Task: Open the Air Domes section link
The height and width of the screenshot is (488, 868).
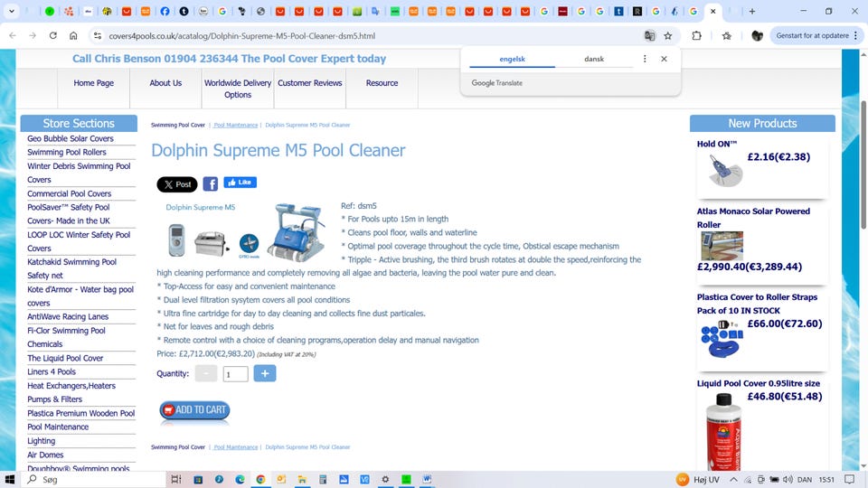Action: (45, 455)
